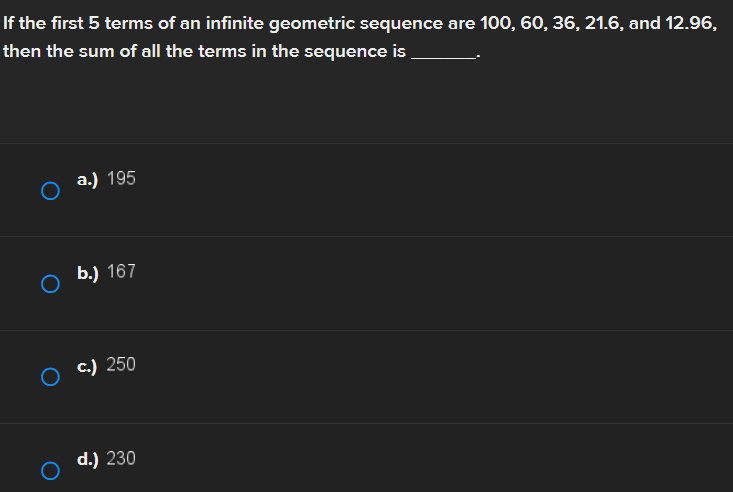733x492 pixels.
Task: Click the 'c.)' option letter label
Action: coord(87,365)
